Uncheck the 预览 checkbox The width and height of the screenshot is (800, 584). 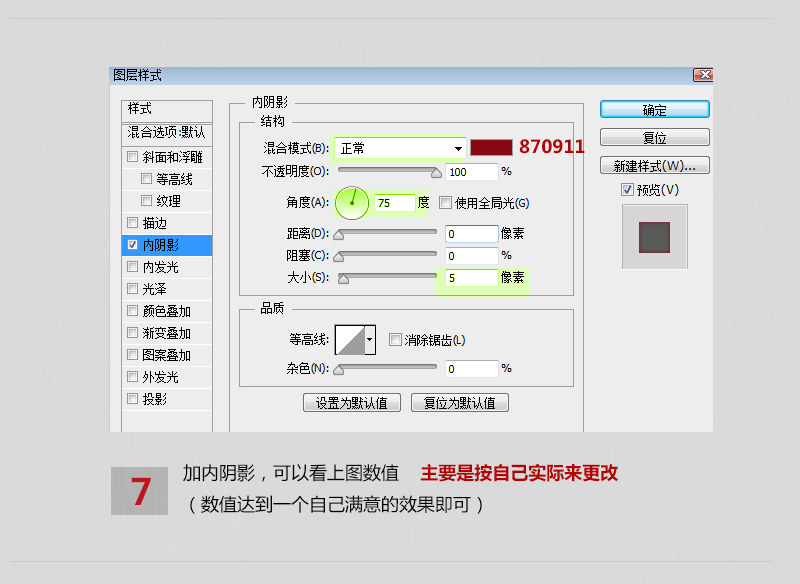pos(628,190)
